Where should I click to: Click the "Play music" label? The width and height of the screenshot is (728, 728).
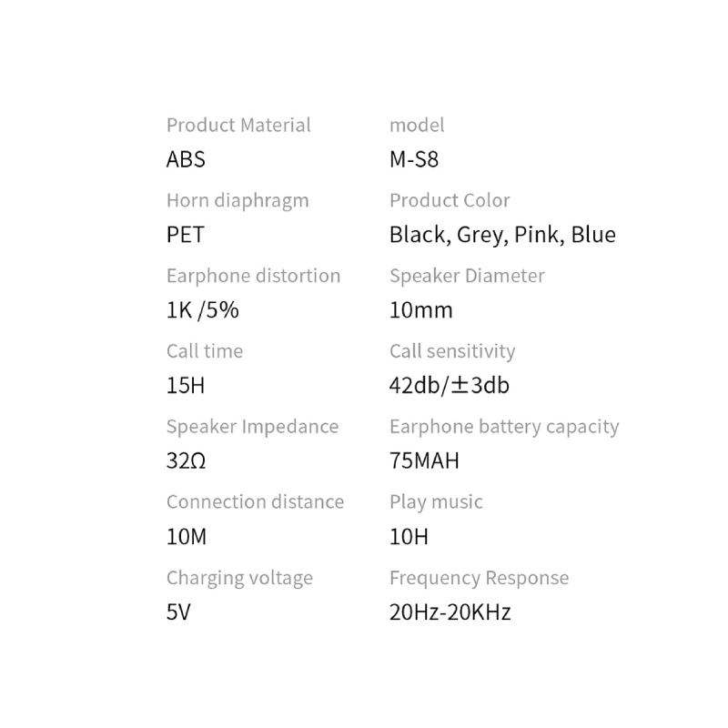436,502
